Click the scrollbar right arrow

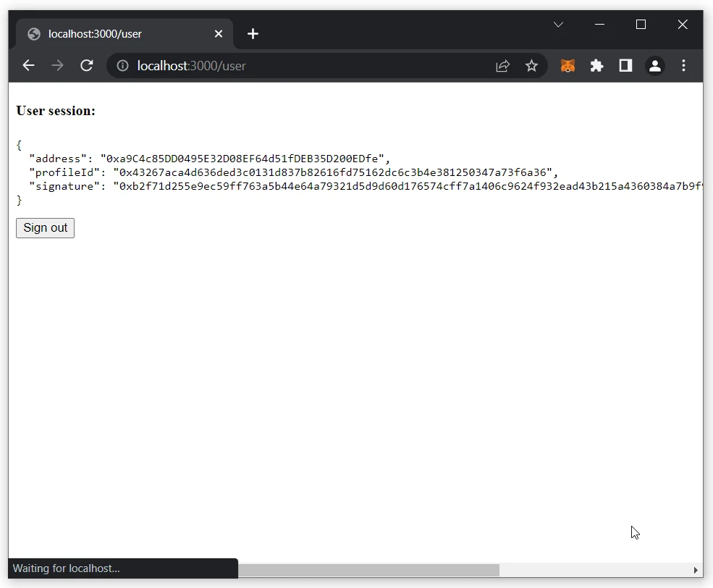click(x=696, y=571)
